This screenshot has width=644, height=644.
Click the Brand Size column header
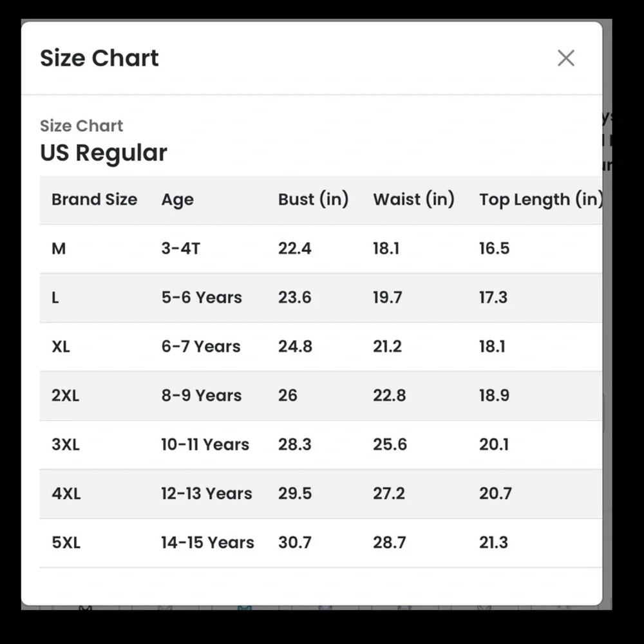[x=95, y=200]
